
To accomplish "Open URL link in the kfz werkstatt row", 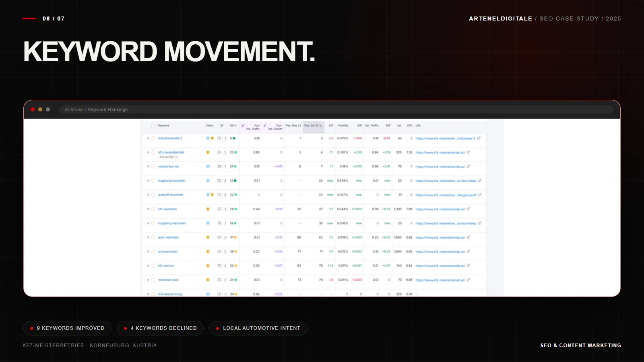I will [x=440, y=209].
